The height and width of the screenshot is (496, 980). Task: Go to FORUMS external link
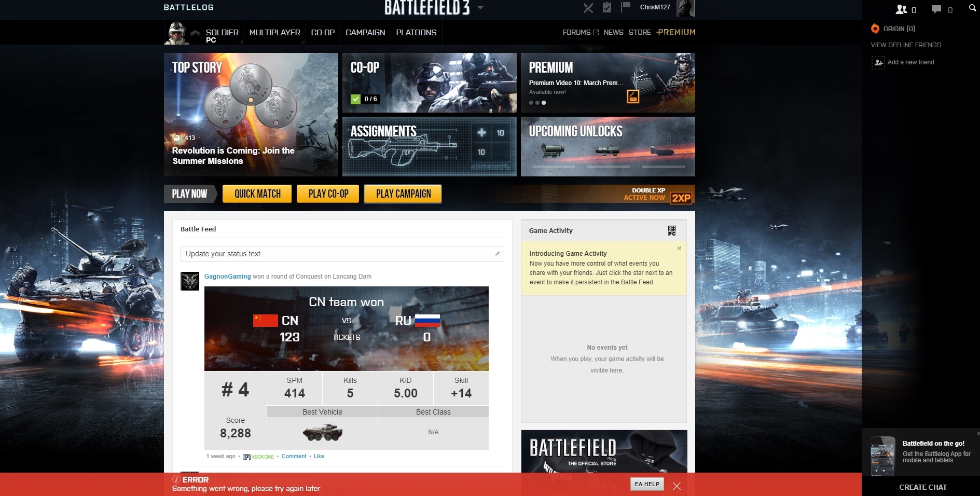pyautogui.click(x=581, y=32)
